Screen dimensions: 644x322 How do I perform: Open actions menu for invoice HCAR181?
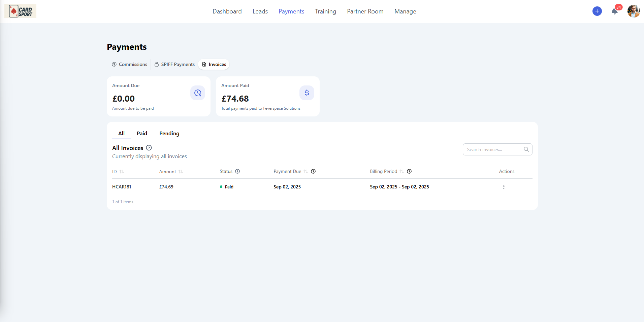pos(504,187)
